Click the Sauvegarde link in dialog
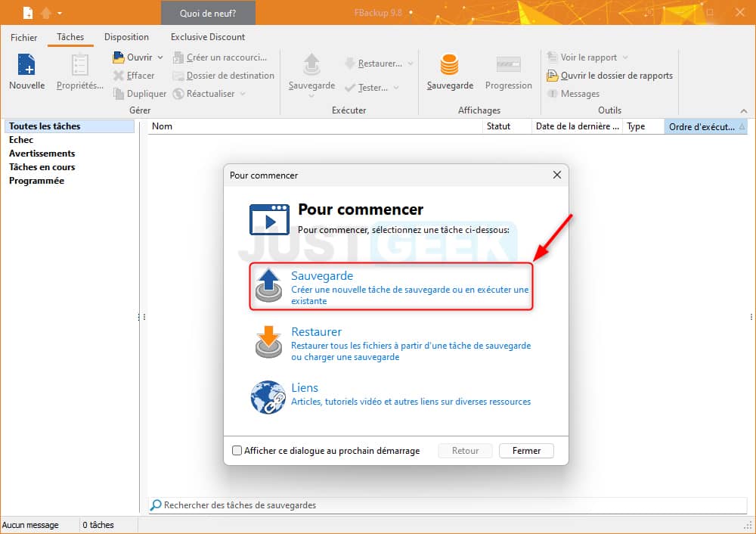The image size is (756, 534). click(x=322, y=275)
